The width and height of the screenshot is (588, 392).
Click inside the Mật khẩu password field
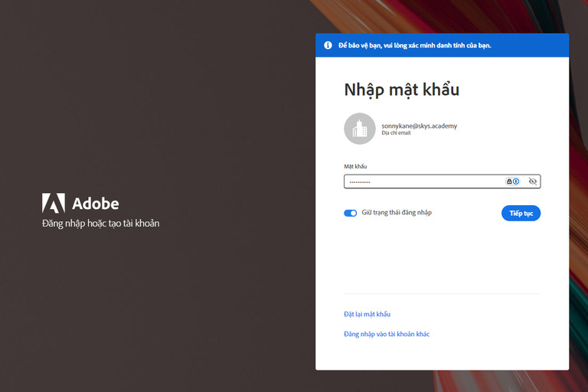(x=442, y=181)
